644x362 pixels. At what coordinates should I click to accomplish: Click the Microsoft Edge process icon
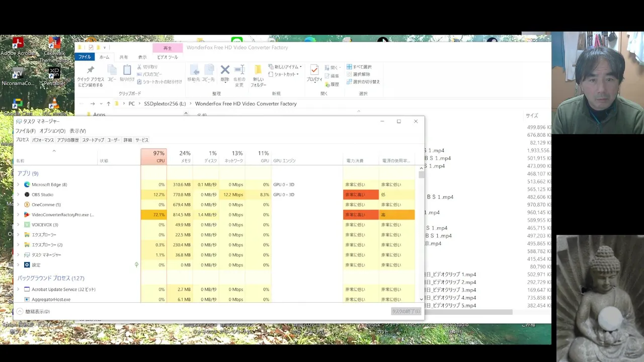(x=27, y=185)
